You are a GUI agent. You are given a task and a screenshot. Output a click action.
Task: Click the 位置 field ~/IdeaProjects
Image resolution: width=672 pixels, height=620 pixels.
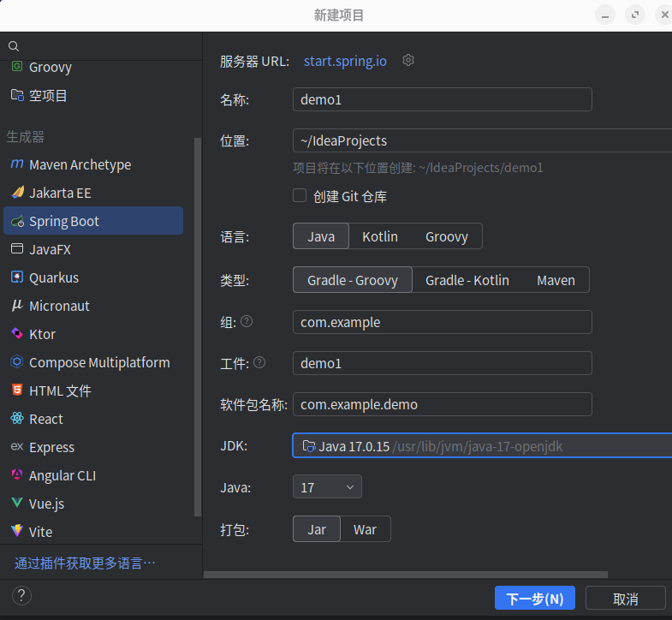click(x=482, y=140)
